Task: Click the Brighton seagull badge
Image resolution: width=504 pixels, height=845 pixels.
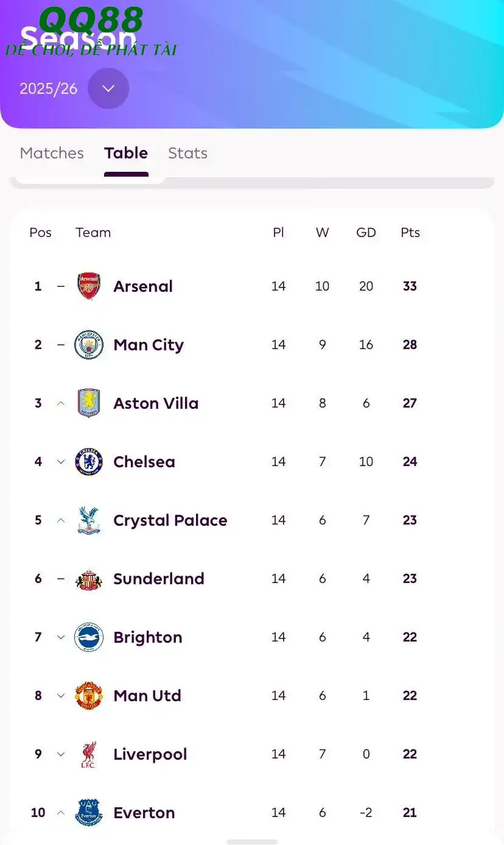Action: [x=89, y=637]
